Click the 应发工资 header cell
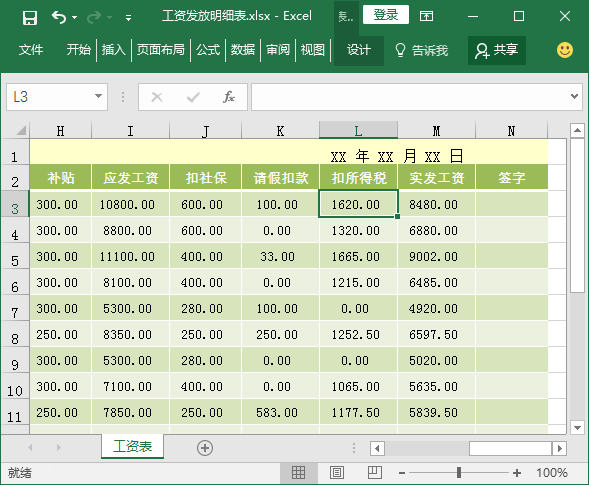Viewport: 589px width, 485px height. (x=130, y=177)
